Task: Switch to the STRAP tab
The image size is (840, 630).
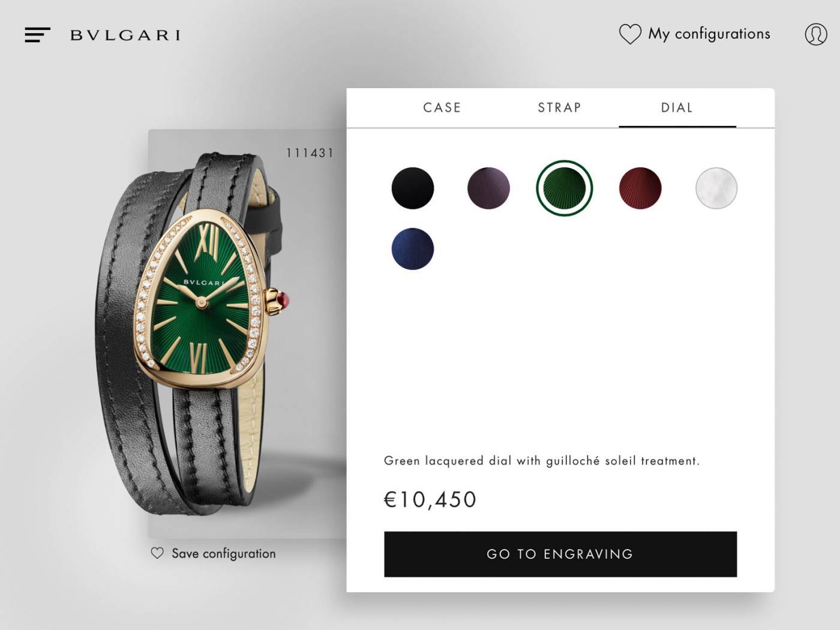Action: 560,108
